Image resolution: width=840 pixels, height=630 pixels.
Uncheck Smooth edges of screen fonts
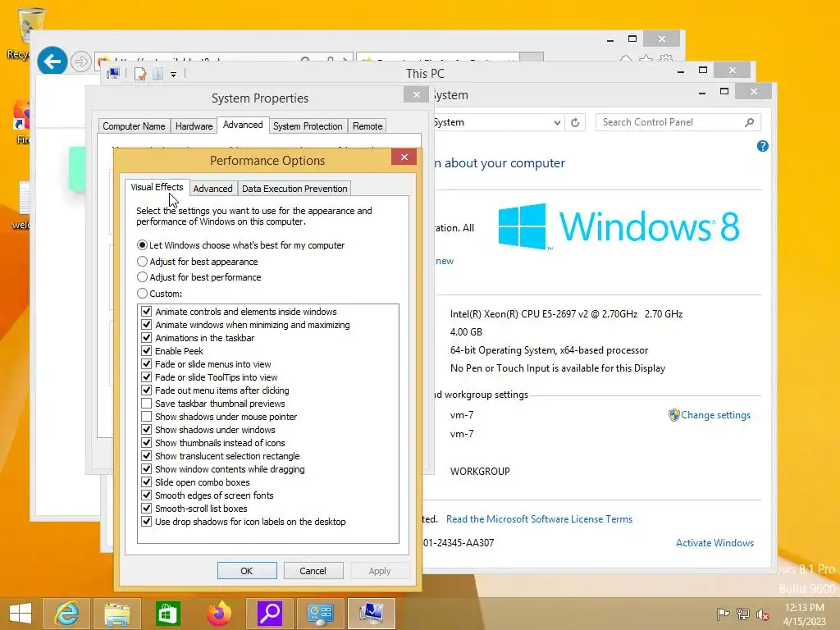click(146, 495)
